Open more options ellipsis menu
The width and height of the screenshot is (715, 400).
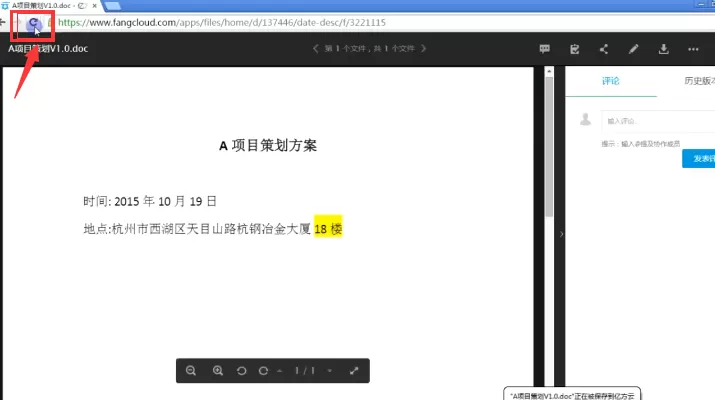[x=693, y=49]
